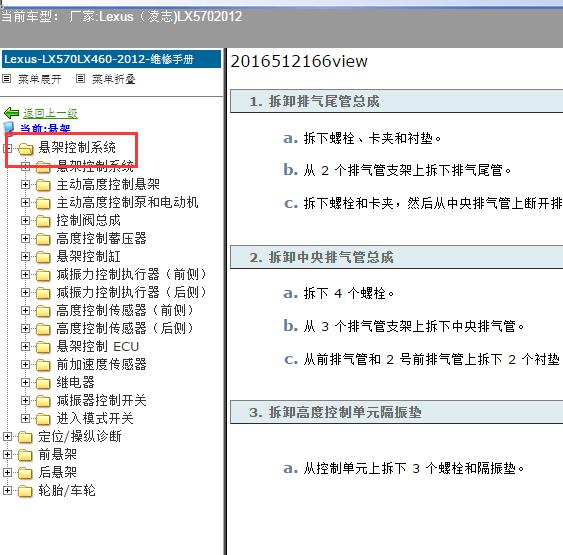This screenshot has width=563, height=555.
Task: Click step text 拆下螺栓、卡夹和衬垫。
Action: [372, 138]
